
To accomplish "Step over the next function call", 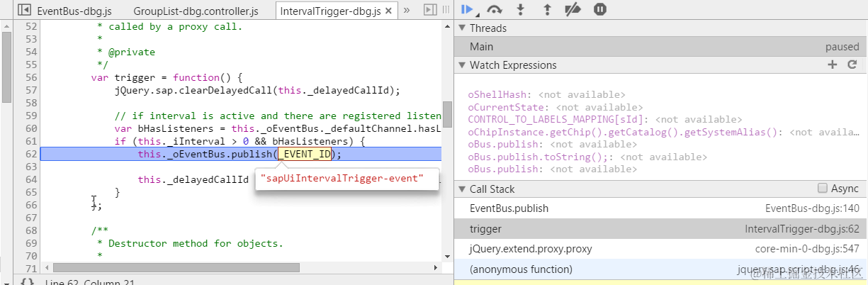I will tap(494, 9).
